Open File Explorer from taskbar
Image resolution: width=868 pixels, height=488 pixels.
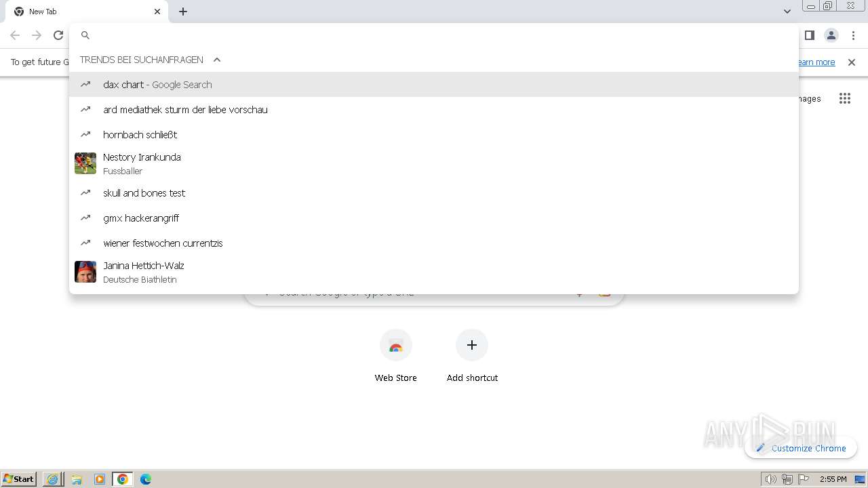point(77,479)
